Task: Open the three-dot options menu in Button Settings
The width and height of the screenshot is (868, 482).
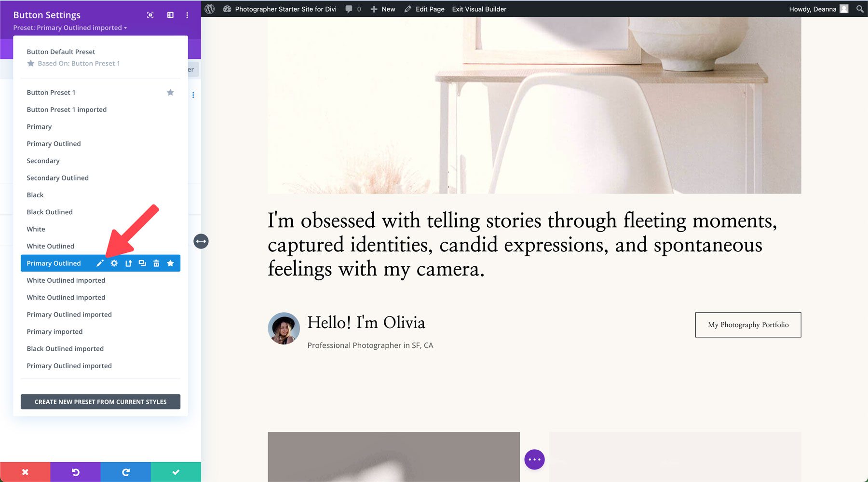Action: [x=187, y=15]
